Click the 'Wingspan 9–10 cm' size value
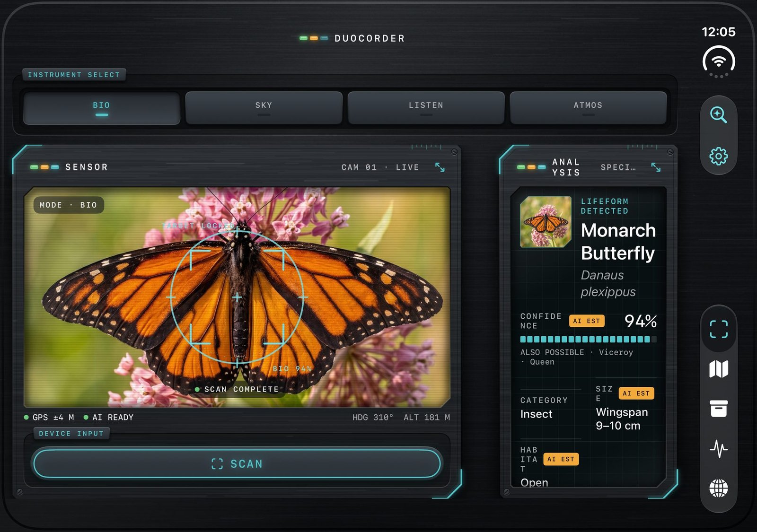757x532 pixels. 622,419
